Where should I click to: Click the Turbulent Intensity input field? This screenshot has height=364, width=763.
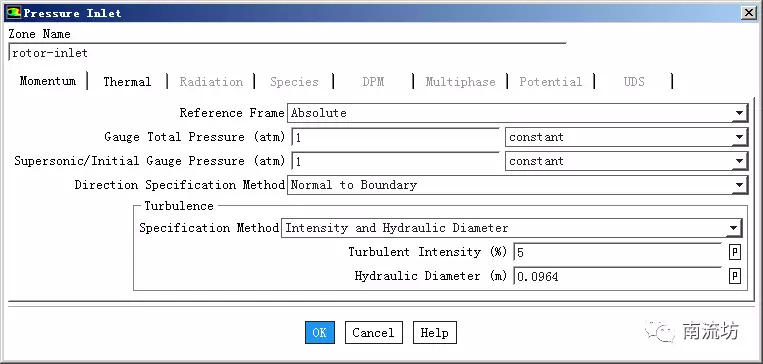click(x=618, y=252)
